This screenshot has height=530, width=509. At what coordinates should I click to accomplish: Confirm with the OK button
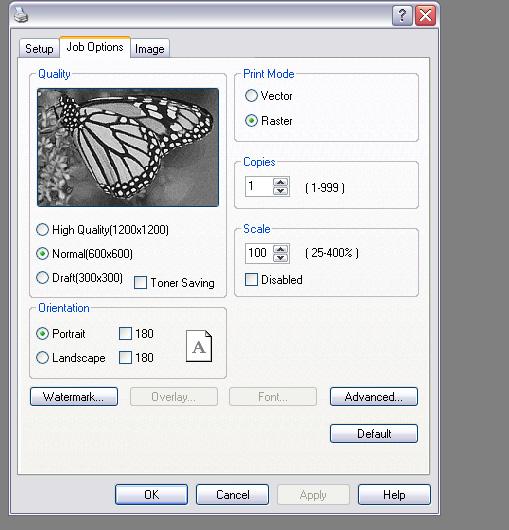pyautogui.click(x=151, y=495)
